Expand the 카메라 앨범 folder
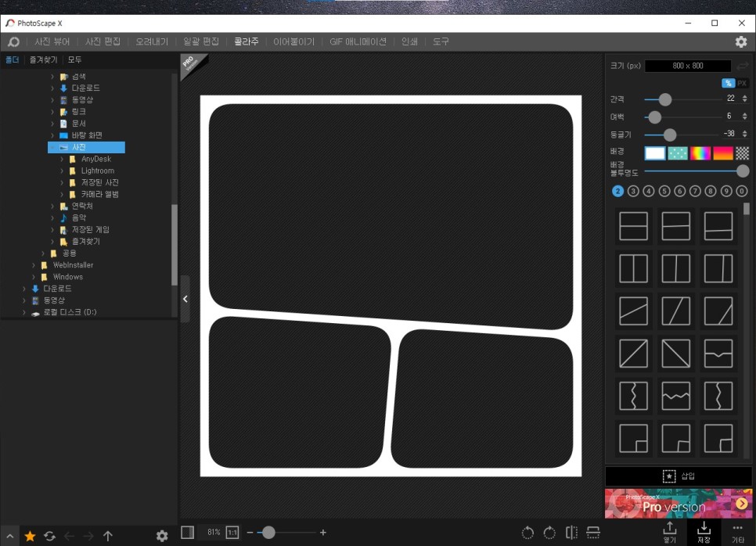 coord(62,194)
